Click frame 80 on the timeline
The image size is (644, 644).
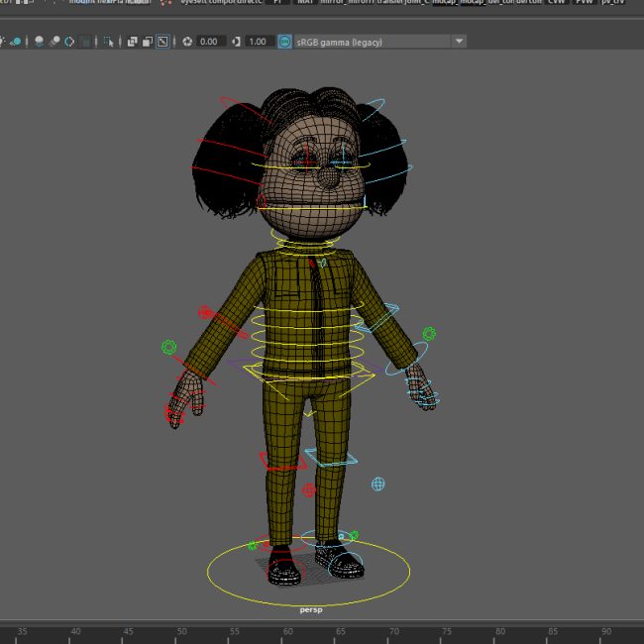(x=500, y=631)
